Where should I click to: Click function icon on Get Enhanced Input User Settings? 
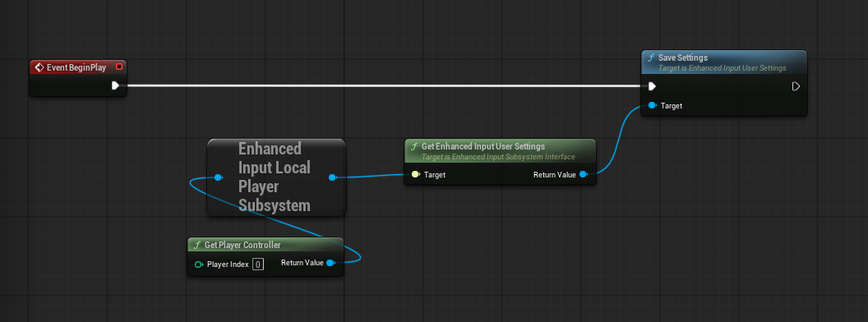tap(414, 146)
